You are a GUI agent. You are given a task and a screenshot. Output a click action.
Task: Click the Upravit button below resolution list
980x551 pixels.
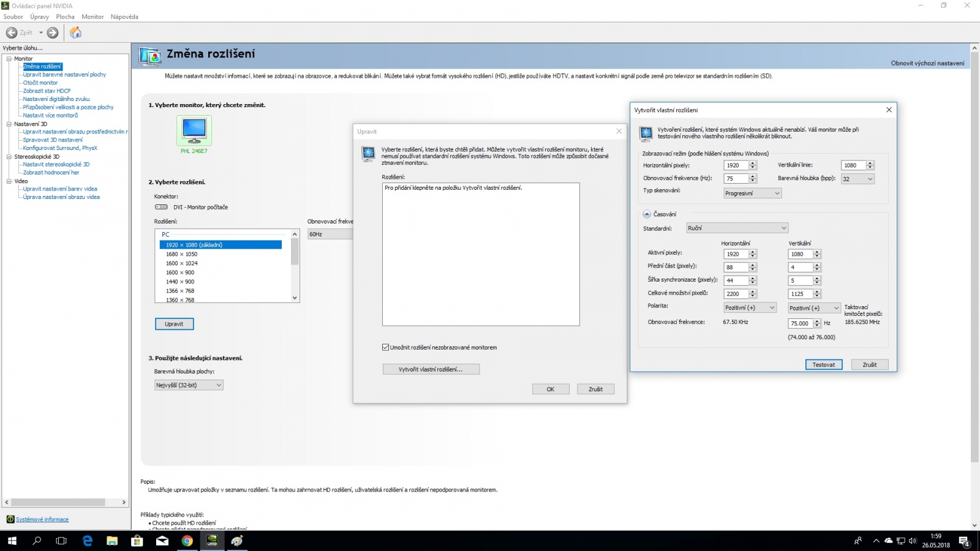[x=174, y=324]
